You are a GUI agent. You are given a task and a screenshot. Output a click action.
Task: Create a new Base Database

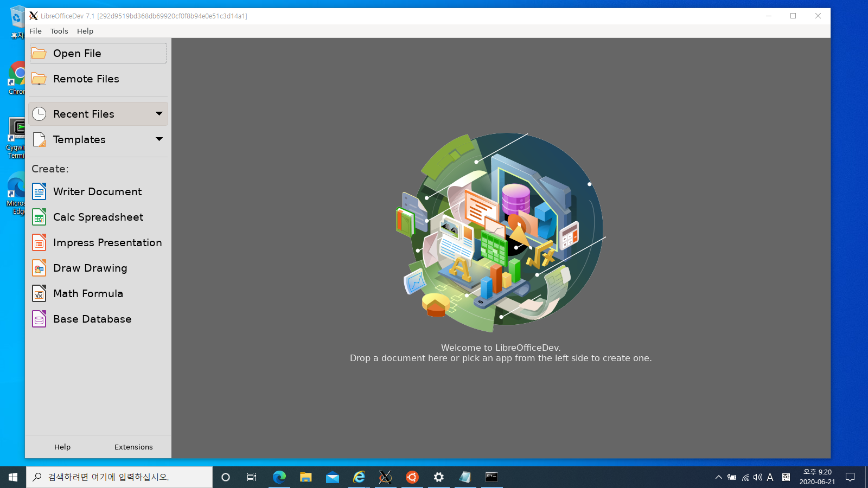point(98,319)
